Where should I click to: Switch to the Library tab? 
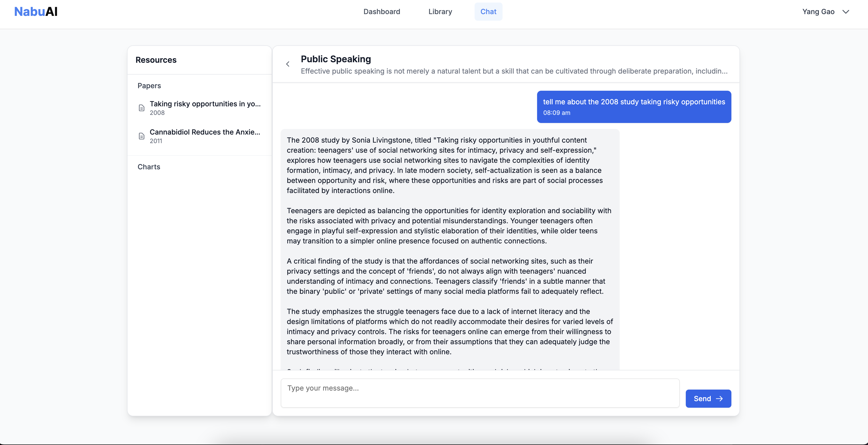coord(440,12)
